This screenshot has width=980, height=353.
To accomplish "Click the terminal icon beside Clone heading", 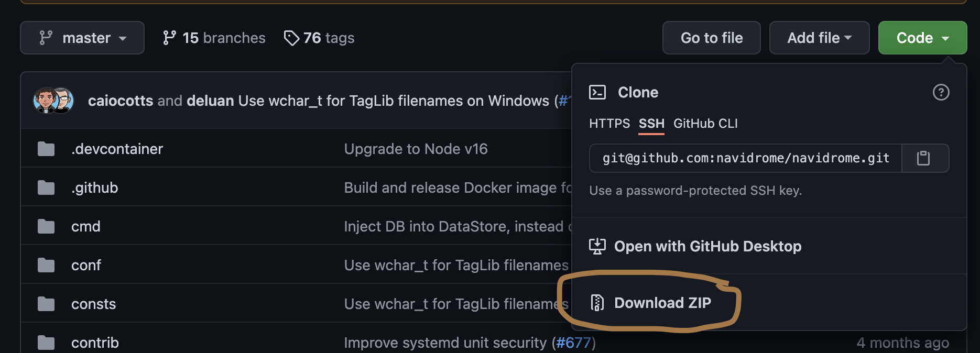I will coord(597,92).
